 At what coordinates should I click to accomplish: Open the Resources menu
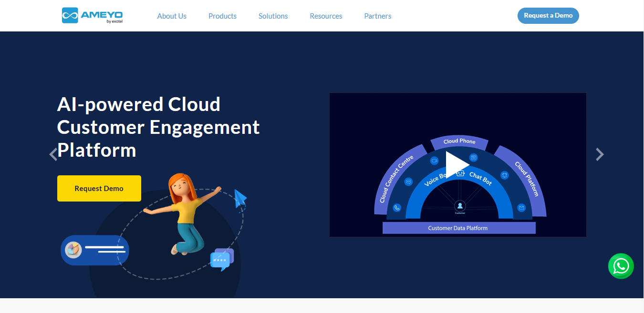tap(326, 16)
